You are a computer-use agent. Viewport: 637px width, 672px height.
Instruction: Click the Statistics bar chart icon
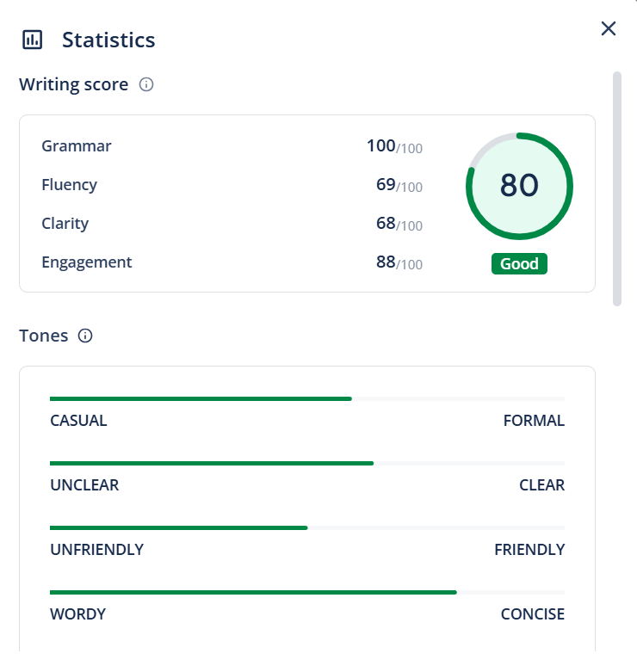tap(32, 40)
